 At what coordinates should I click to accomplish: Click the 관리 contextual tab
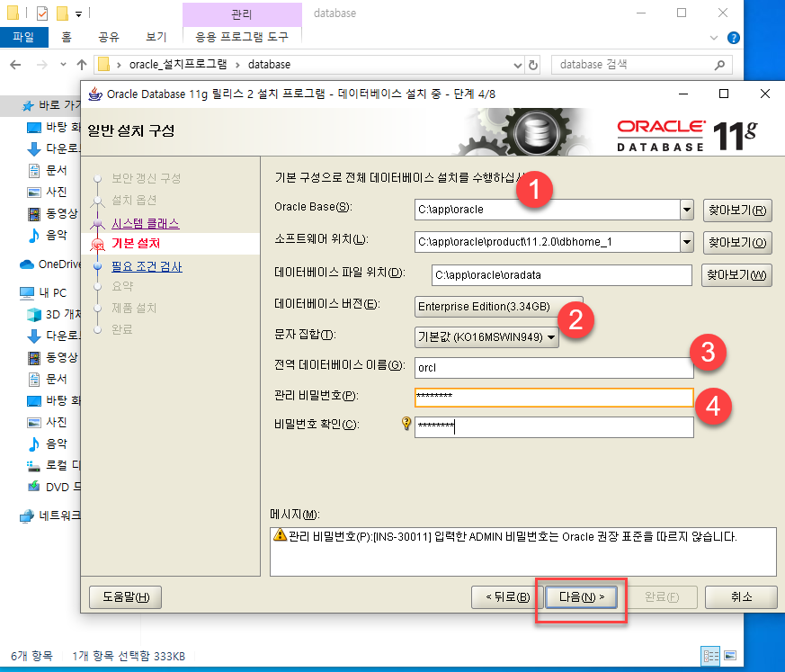tap(242, 14)
